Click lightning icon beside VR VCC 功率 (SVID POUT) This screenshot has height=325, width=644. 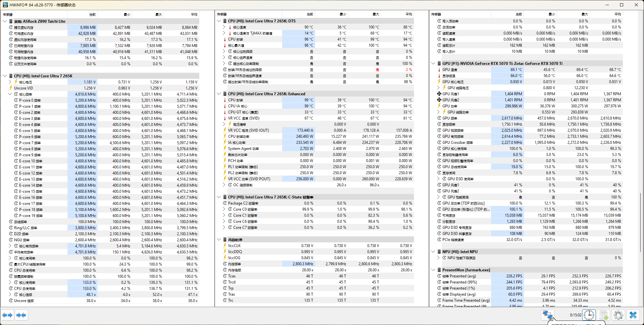pyautogui.click(x=225, y=179)
